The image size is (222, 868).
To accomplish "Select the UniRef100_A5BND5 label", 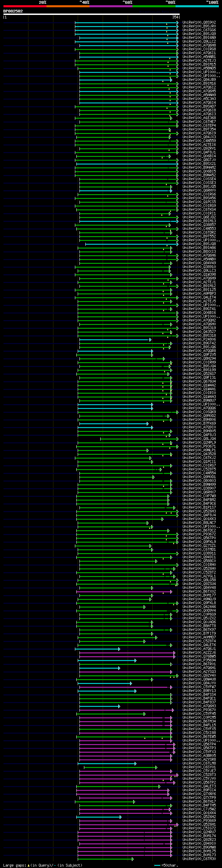I will click(199, 68).
